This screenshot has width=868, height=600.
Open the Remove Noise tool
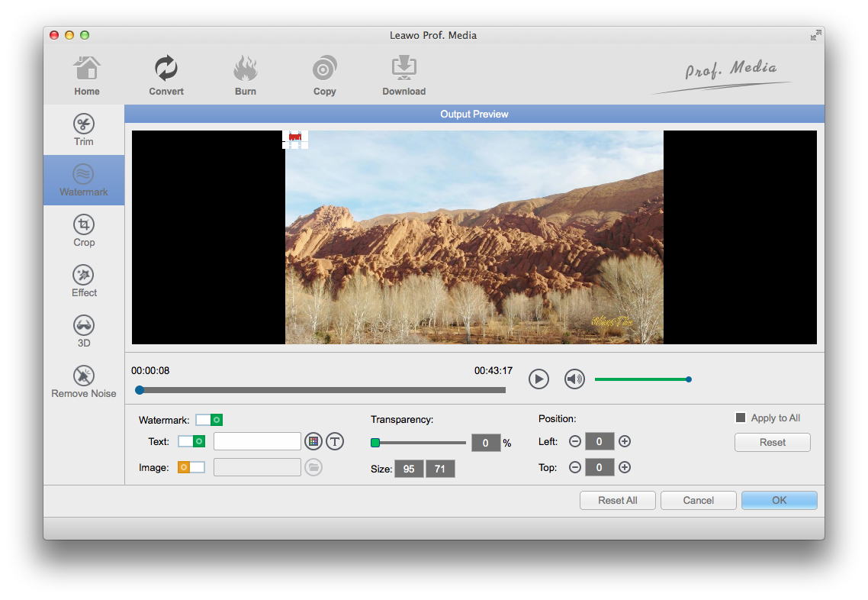click(x=84, y=382)
